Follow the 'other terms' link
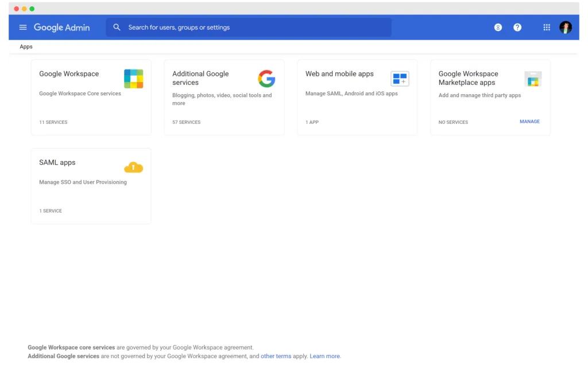The width and height of the screenshot is (588, 373). click(276, 356)
